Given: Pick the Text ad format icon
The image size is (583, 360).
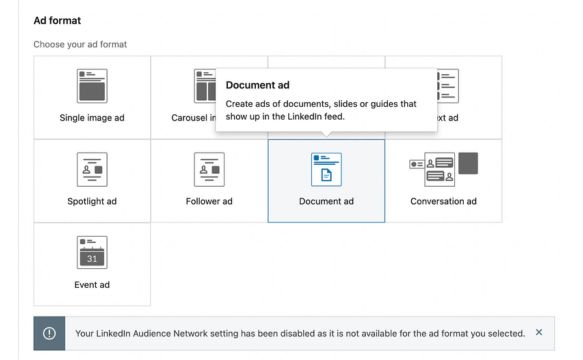Looking at the screenshot, I should coord(448,86).
